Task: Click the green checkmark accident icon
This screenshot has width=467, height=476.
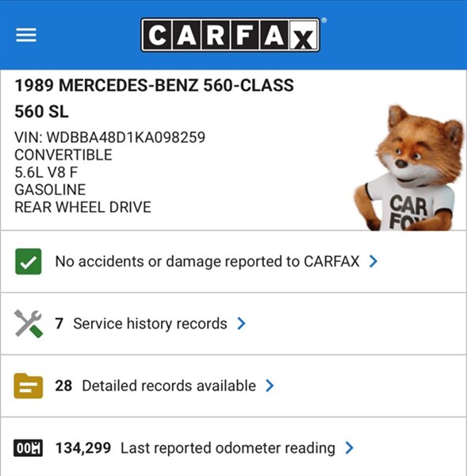Action: point(29,261)
